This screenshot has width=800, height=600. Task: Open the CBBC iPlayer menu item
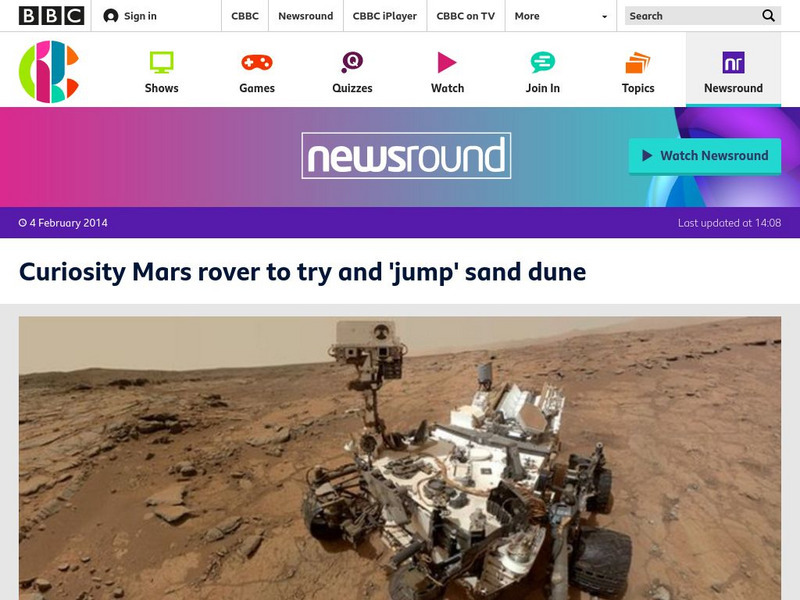pos(385,16)
